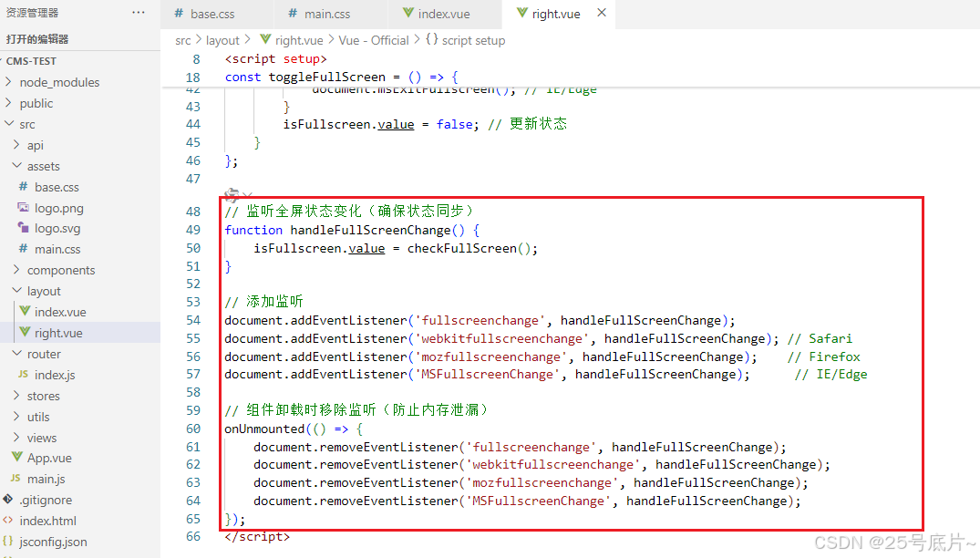Click the closing </script> tag

[257, 537]
